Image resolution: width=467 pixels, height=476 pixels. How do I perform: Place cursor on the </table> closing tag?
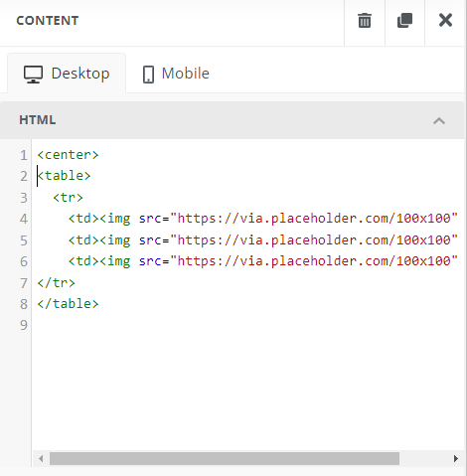pyautogui.click(x=68, y=304)
